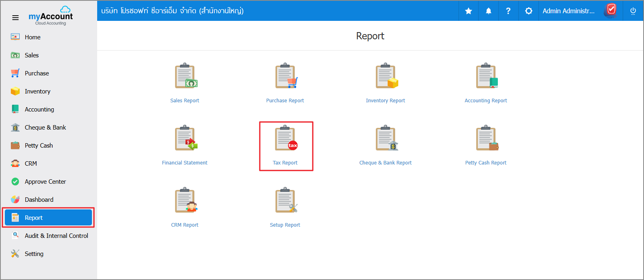Go to Sales in the sidebar
644x280 pixels.
[32, 55]
